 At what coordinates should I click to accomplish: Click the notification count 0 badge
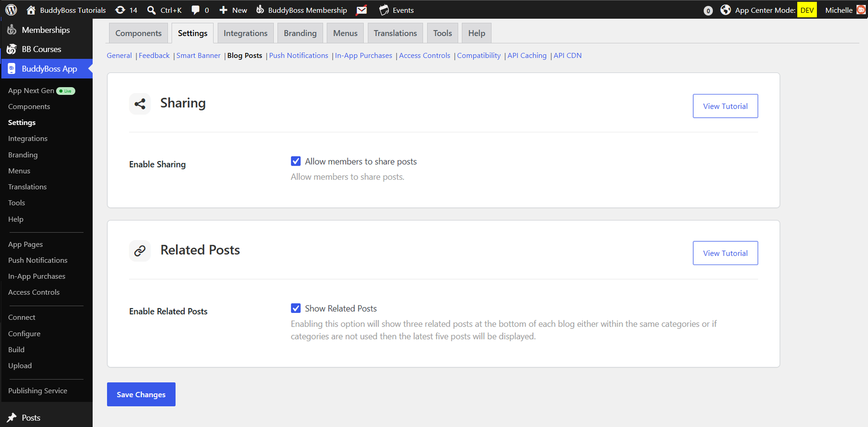pos(708,10)
